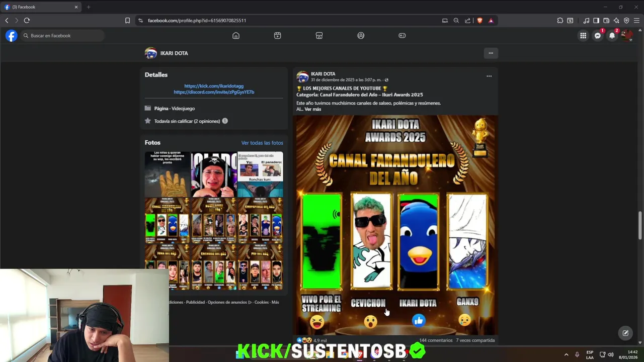
Task: Go back using browser back arrow
Action: pos(7,21)
